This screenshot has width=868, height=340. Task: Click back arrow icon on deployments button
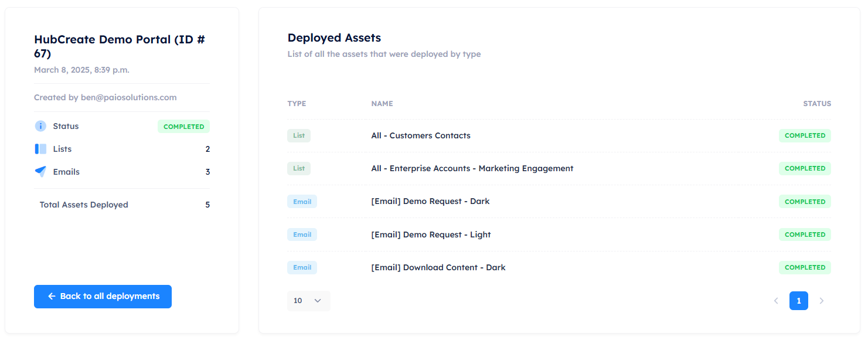pyautogui.click(x=52, y=297)
